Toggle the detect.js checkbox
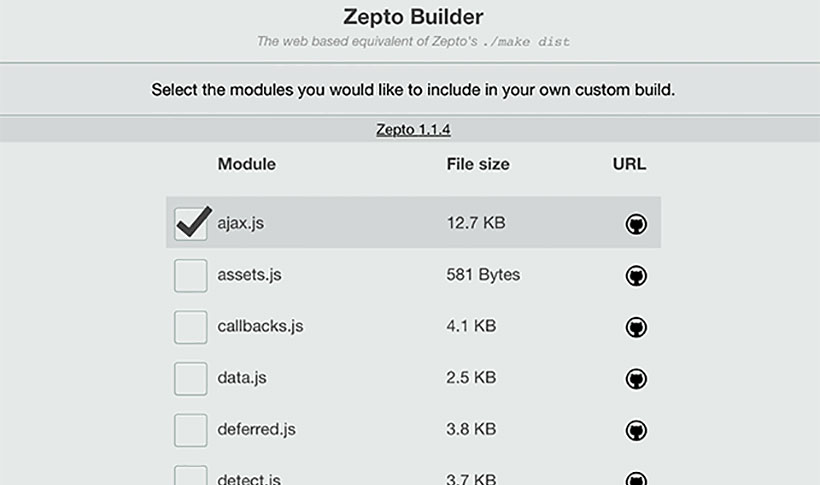This screenshot has height=485, width=820. 190,476
